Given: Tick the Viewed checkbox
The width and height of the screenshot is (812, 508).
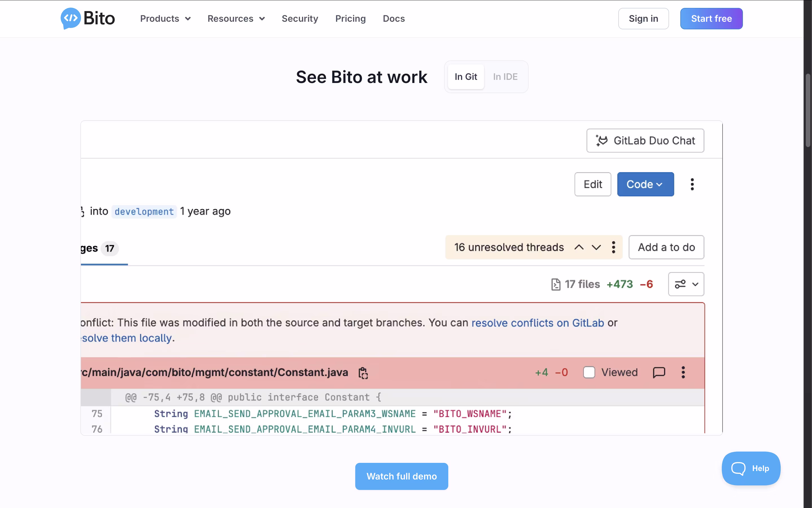Looking at the screenshot, I should [589, 372].
